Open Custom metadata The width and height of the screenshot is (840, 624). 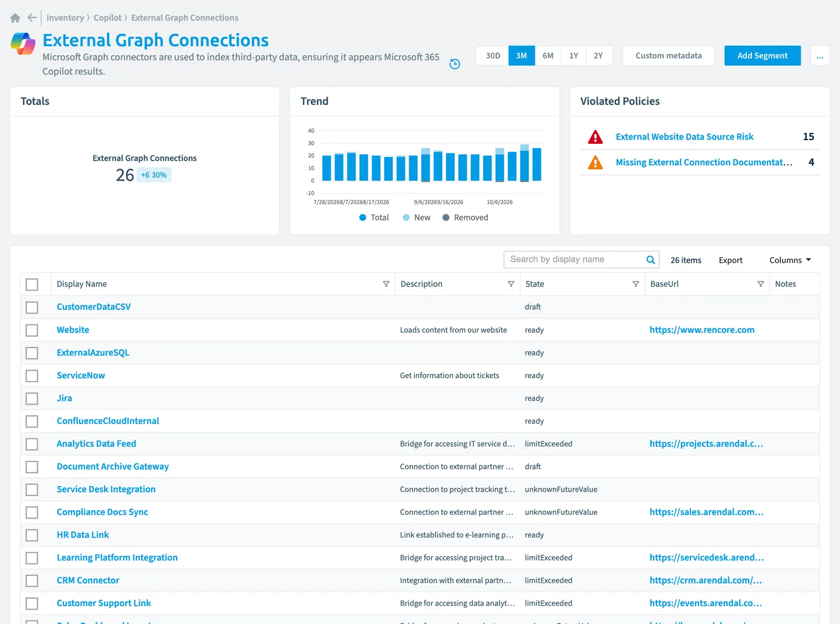tap(668, 56)
